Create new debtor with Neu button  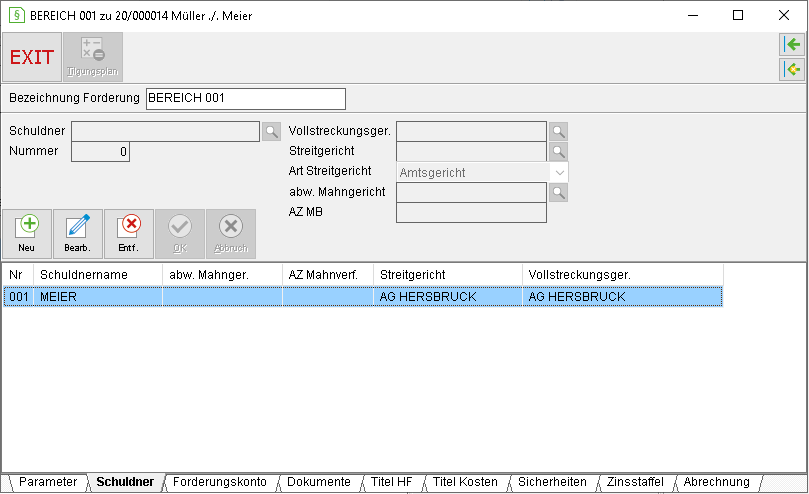click(27, 234)
